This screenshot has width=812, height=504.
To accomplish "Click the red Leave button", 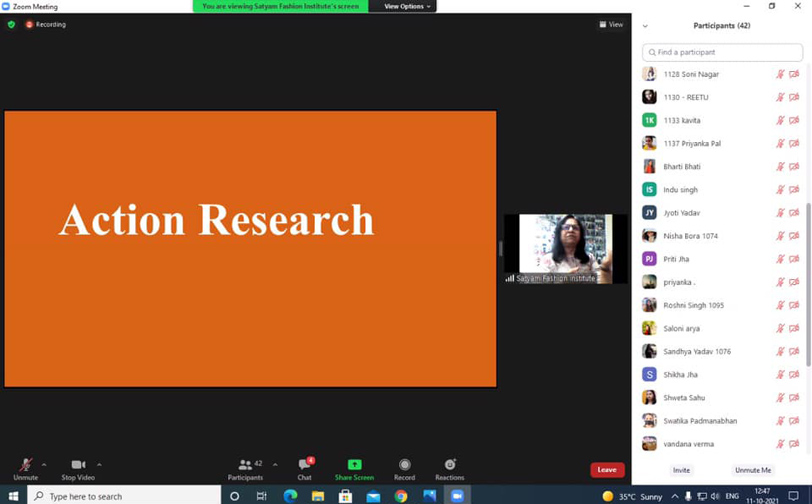I will [606, 469].
